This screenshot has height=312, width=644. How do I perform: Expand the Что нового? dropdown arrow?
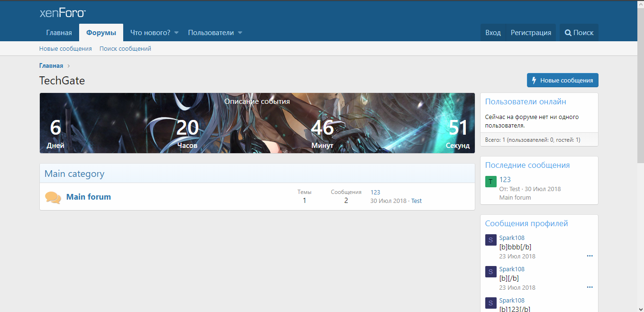coord(176,33)
